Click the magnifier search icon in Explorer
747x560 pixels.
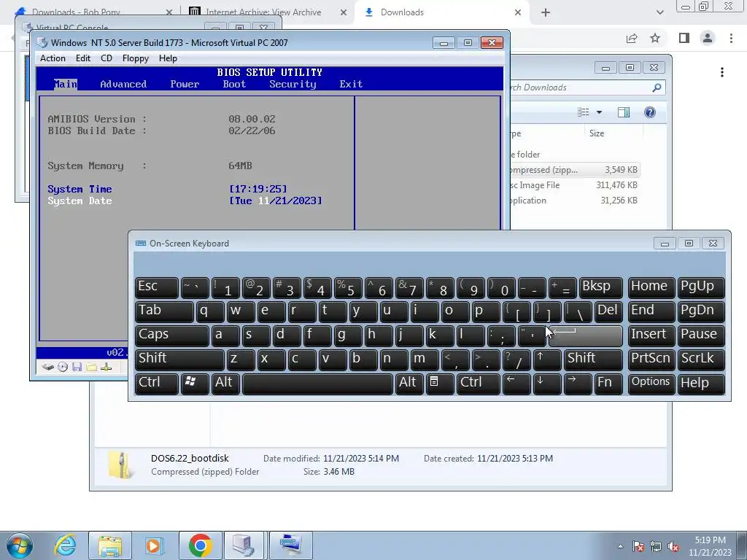point(657,87)
